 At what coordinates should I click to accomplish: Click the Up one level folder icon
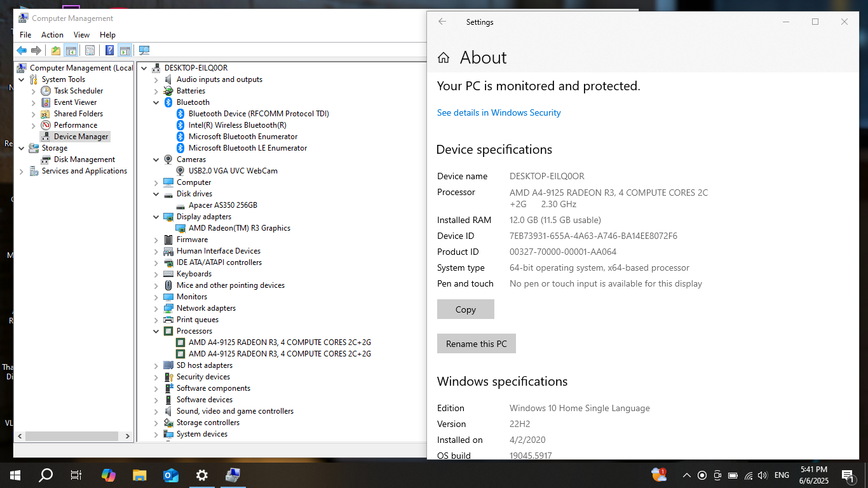pos(56,51)
